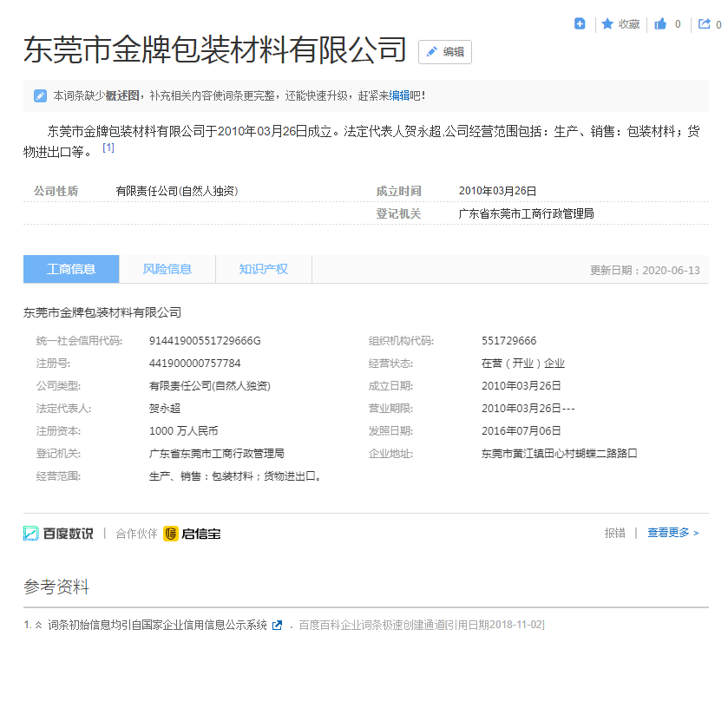Click the blue 编辑 link in the notice bar
Image resolution: width=728 pixels, height=708 pixels.
(399, 95)
